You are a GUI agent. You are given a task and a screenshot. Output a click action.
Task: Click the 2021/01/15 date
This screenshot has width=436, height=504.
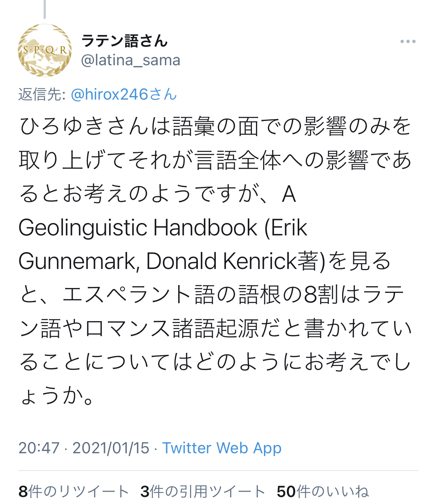click(x=111, y=448)
